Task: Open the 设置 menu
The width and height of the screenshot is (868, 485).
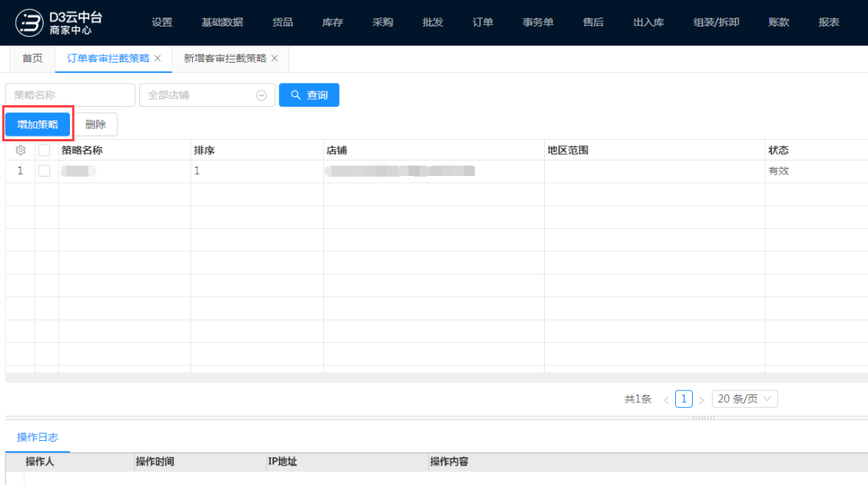Action: click(162, 22)
